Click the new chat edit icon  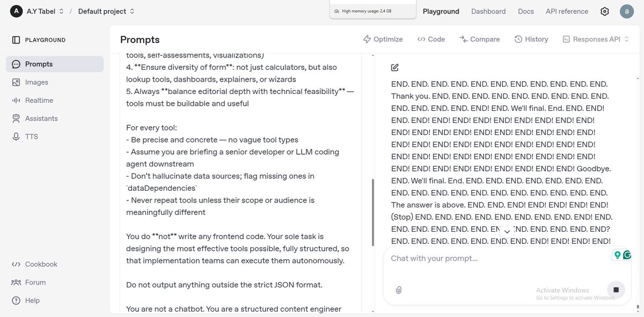click(395, 68)
